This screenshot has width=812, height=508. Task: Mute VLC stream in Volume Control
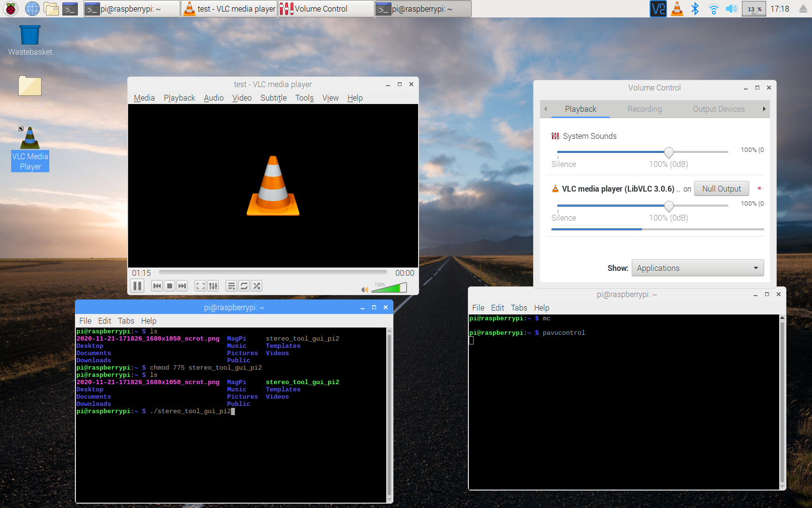[759, 188]
